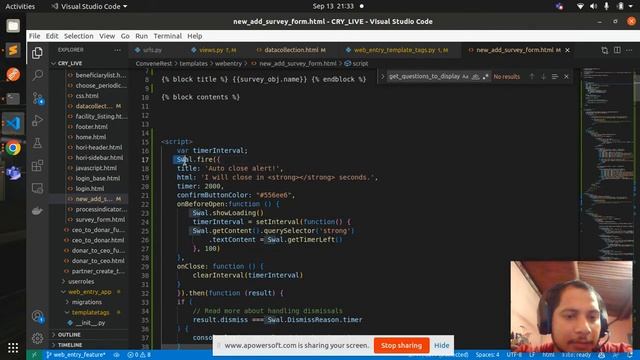Click the remote window indicator in status bar
The image size is (640, 360).
pyautogui.click(x=34, y=355)
